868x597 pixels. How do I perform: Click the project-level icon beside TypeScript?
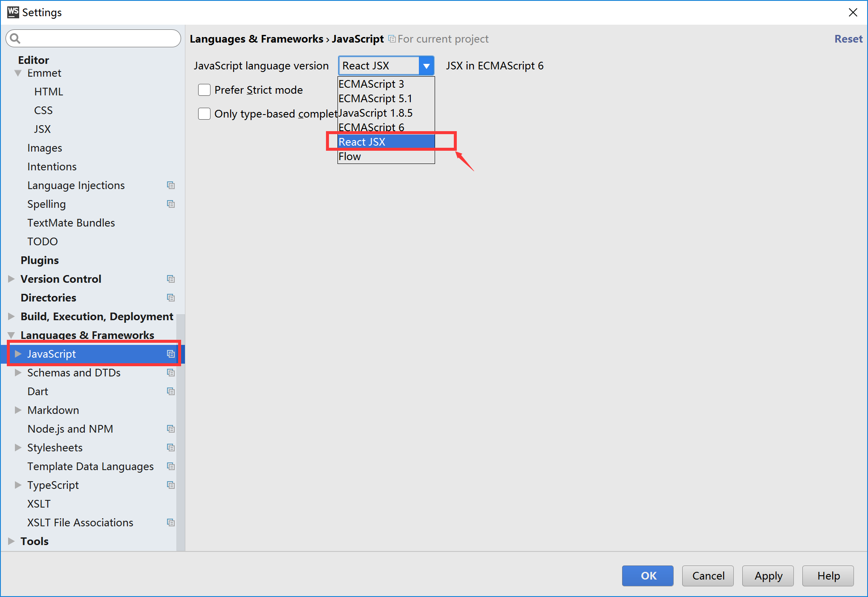coord(171,485)
